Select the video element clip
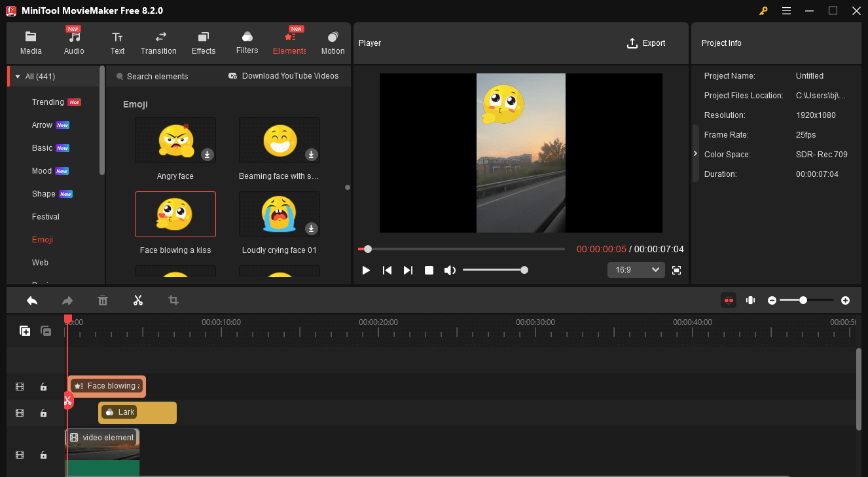Image resolution: width=868 pixels, height=477 pixels. pyautogui.click(x=102, y=452)
